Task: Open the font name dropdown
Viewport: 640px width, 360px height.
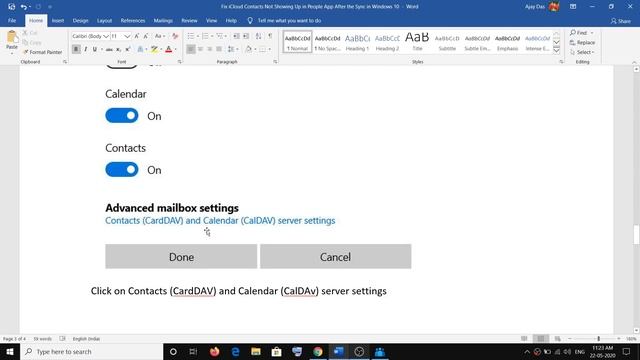Action: 106,36
